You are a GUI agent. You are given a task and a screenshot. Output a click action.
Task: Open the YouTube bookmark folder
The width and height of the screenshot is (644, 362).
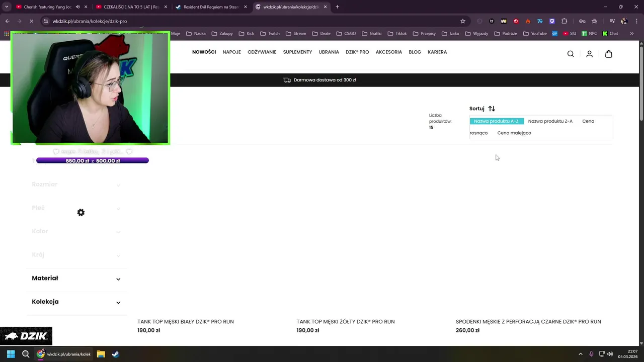coord(535,34)
